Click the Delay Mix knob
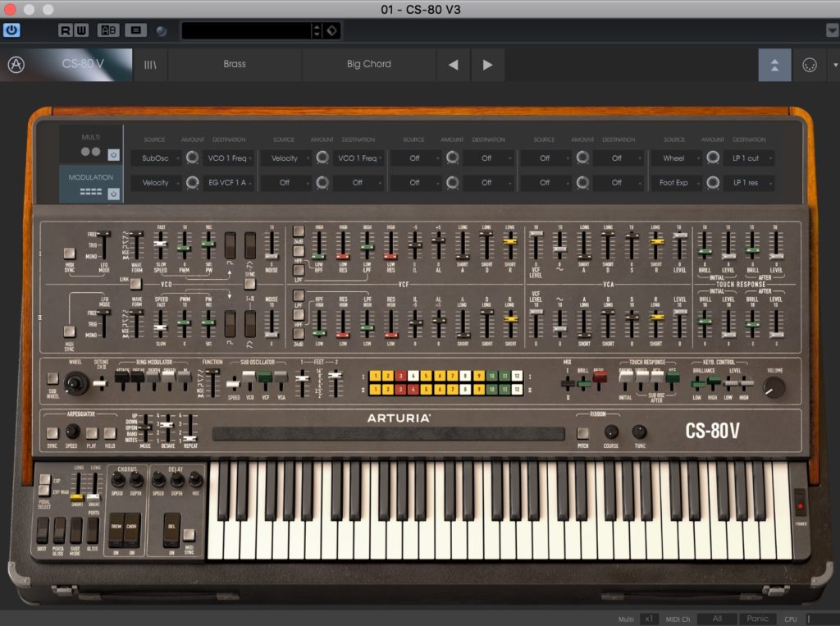Image resolution: width=840 pixels, height=626 pixels. pos(195,479)
